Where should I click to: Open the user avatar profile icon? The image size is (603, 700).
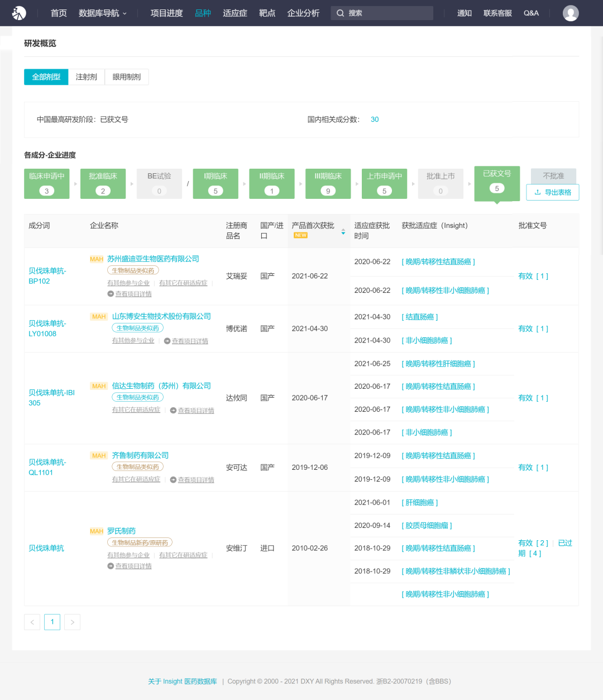(571, 13)
